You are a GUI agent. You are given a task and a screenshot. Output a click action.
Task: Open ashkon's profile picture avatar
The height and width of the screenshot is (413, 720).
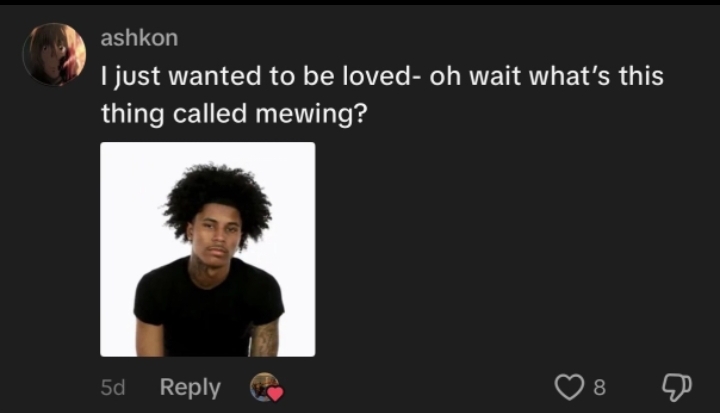point(55,54)
